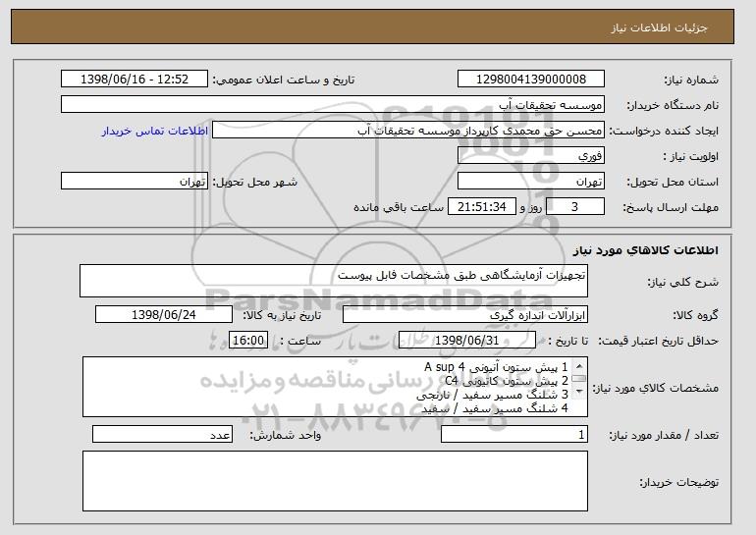Click the general need description text box
The height and width of the screenshot is (535, 756).
(x=334, y=281)
